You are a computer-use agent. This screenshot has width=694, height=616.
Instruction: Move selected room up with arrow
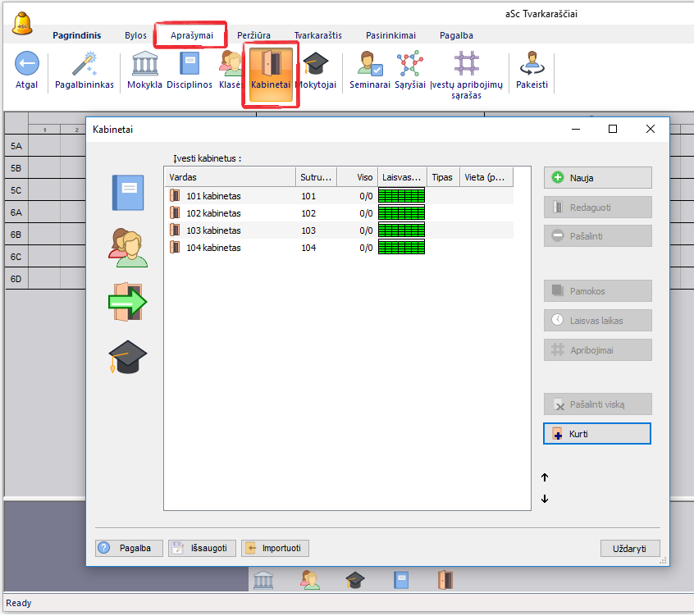(545, 477)
